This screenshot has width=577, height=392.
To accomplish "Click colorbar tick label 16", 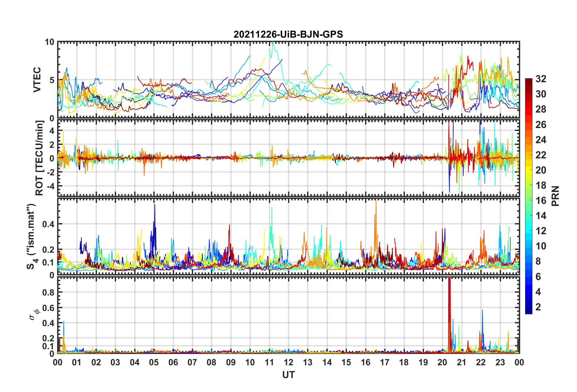I will 541,201.
